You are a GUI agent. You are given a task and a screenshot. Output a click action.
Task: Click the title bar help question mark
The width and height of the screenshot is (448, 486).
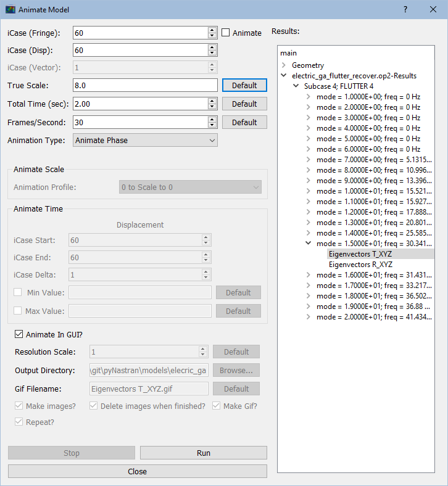405,10
